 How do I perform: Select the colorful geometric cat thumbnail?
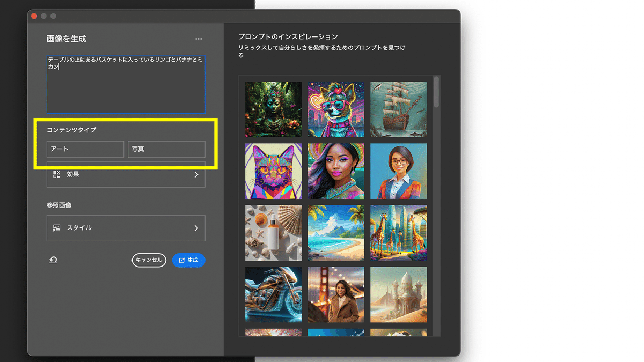tap(273, 171)
